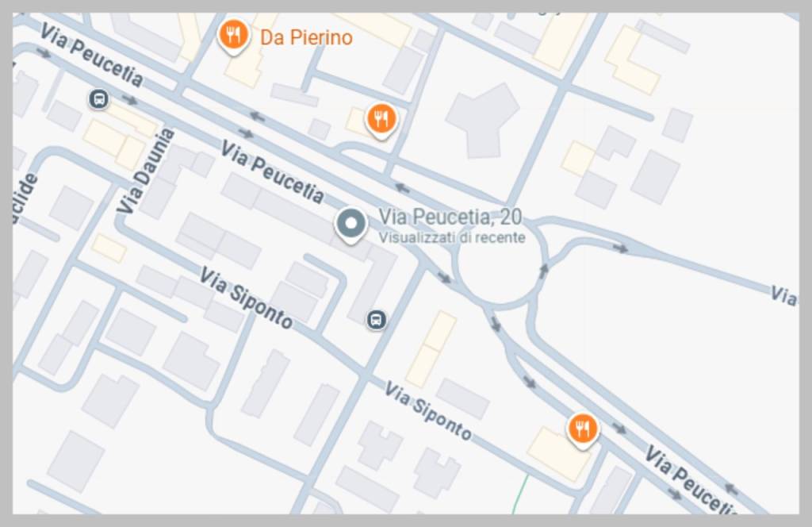Click the Via Daunia street label

[x=144, y=171]
